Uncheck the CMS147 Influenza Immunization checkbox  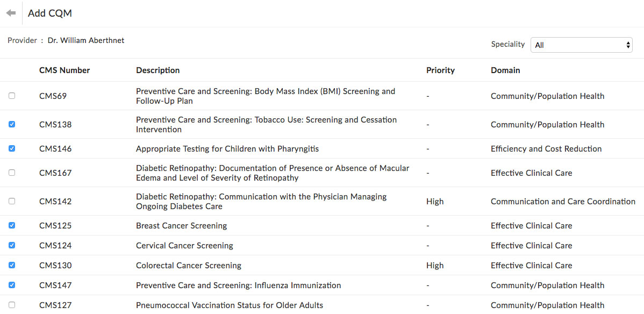point(12,285)
